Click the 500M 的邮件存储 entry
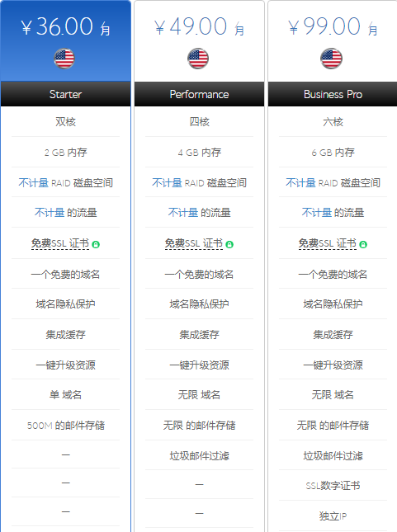This screenshot has width=397, height=532. pos(65,426)
